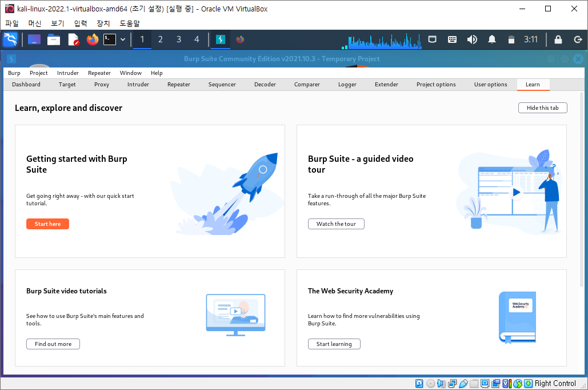Image resolution: width=588 pixels, height=390 pixels.
Task: Switch to the Sequencer tab
Action: [222, 85]
